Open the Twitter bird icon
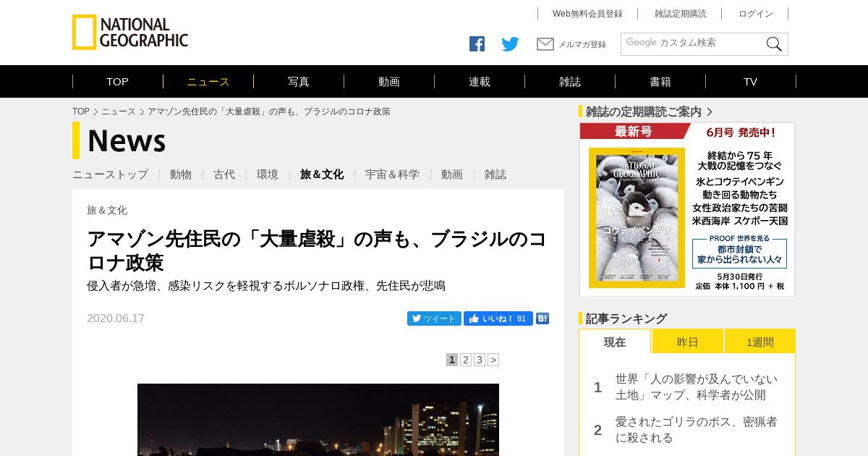The height and width of the screenshot is (456, 868). (x=510, y=44)
